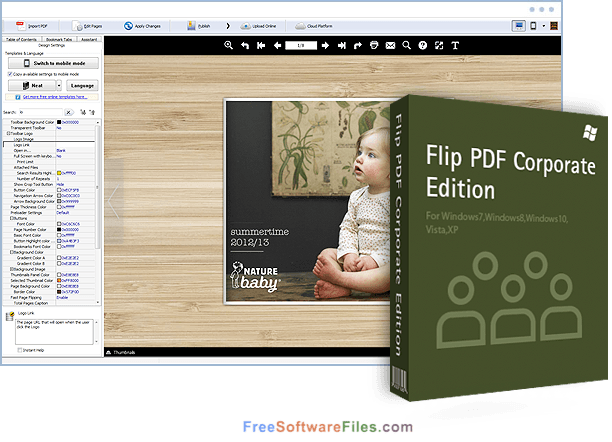Click the Nature Baby book cover page
Viewport: 612px width, 442px height.
pos(308,201)
